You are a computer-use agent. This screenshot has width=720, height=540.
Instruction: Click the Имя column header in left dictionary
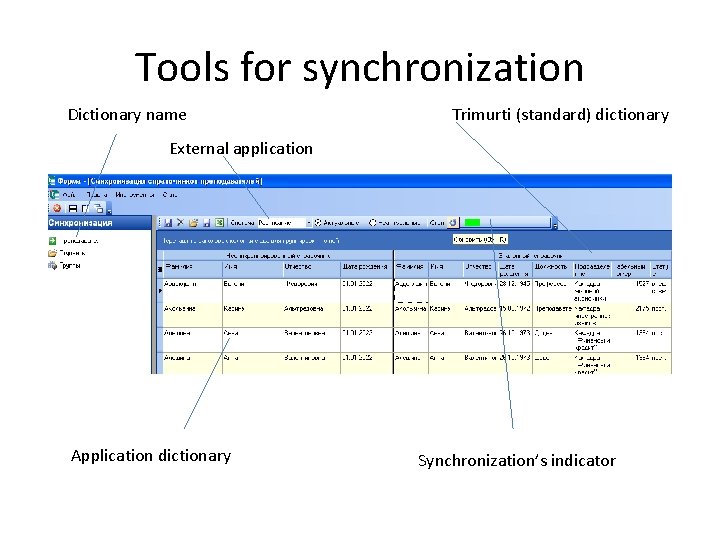[253, 269]
